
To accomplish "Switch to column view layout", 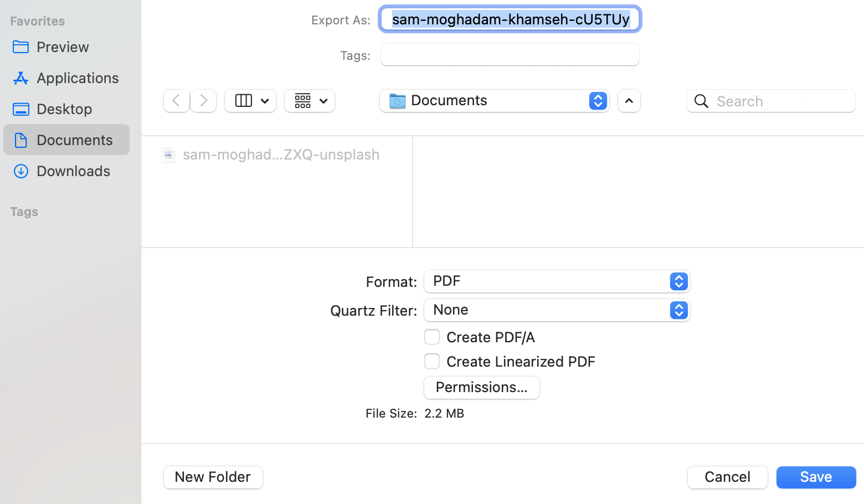I will 250,101.
